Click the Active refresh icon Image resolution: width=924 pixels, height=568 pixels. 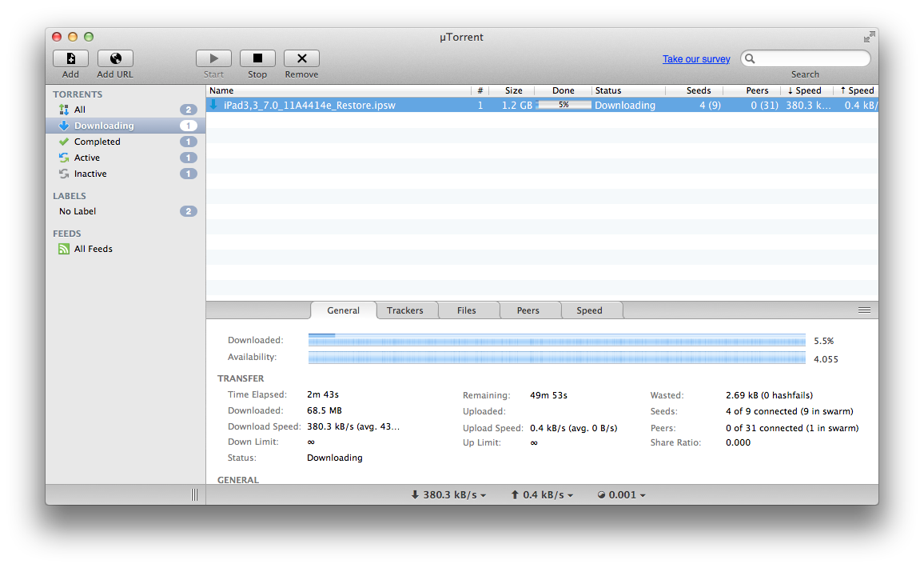(x=64, y=158)
